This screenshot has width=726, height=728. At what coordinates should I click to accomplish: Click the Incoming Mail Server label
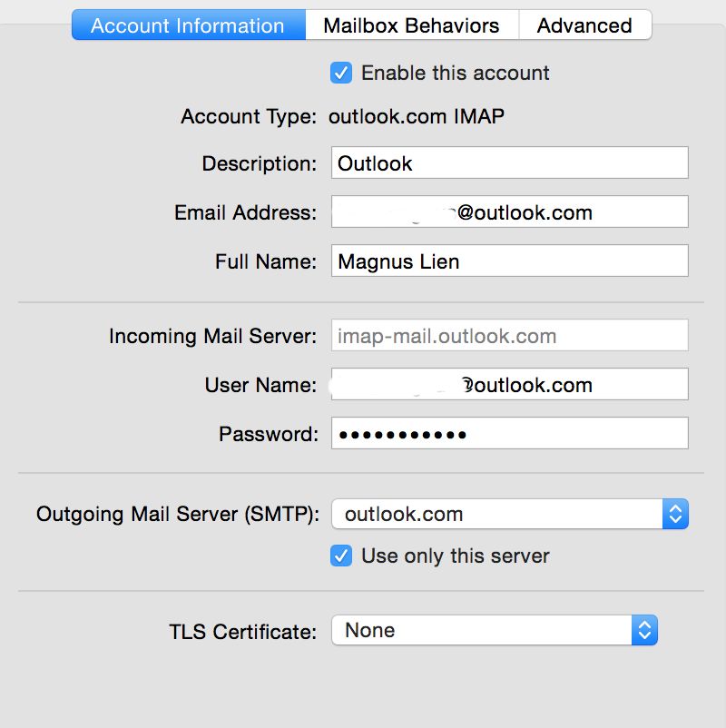212,336
